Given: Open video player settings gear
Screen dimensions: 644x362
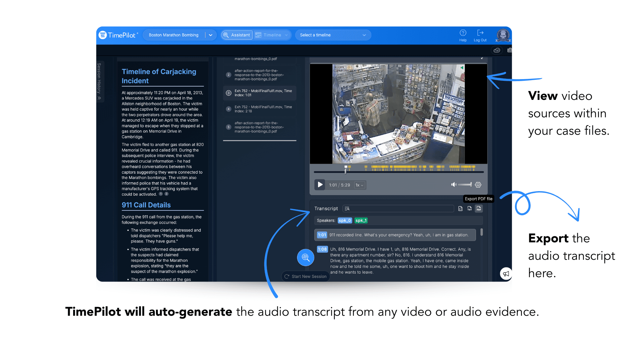Looking at the screenshot, I should tap(478, 185).
